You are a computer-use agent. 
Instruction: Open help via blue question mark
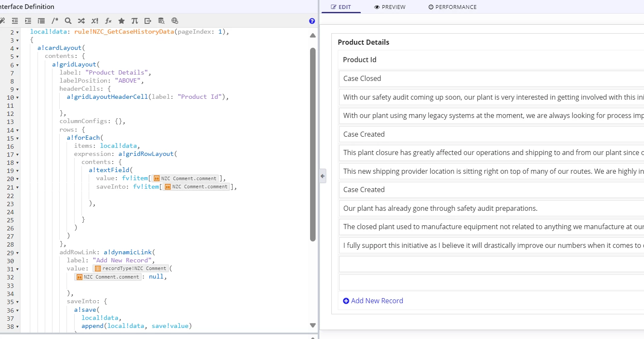tap(312, 21)
